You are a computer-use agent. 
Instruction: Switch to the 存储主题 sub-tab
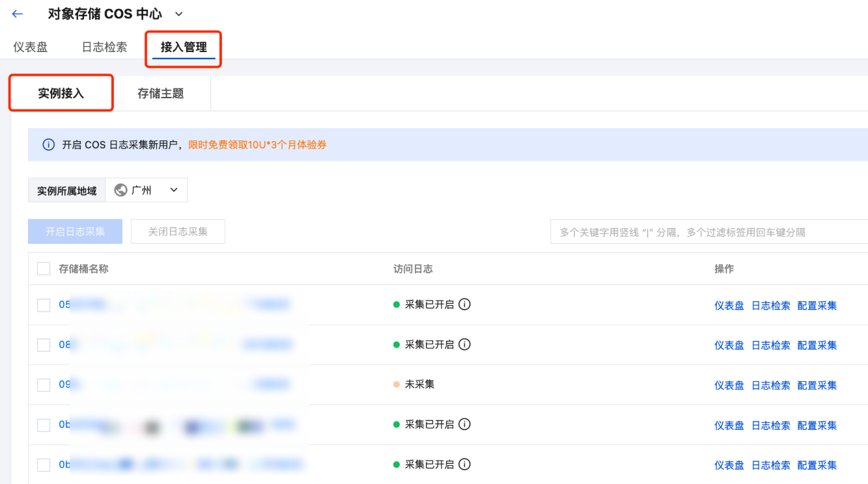click(161, 93)
